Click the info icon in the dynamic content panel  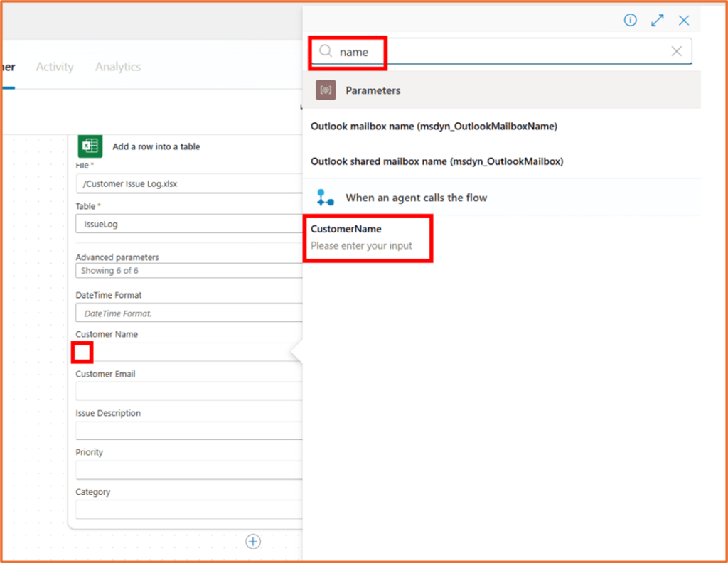631,20
